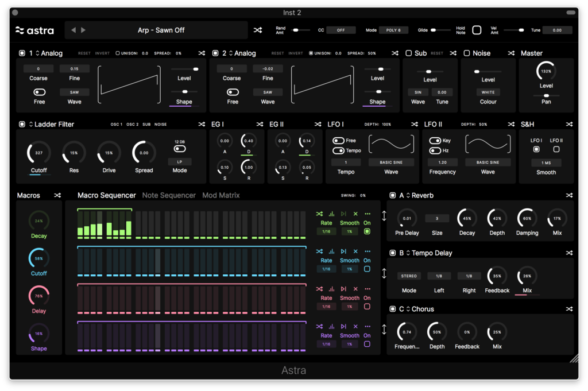This screenshot has width=588, height=391.
Task: Route OSC 1 to filter
Action: [116, 124]
